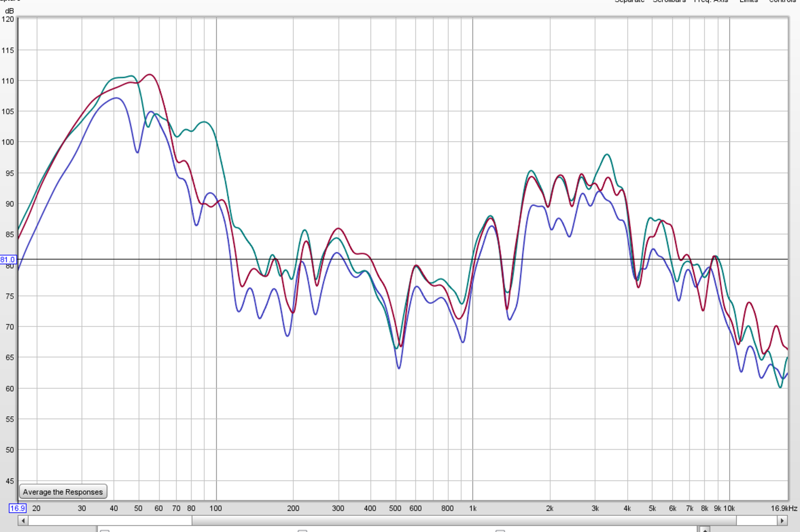Click the red trace peak near 55 Hz
Image resolution: width=800 pixels, height=532 pixels.
[x=150, y=74]
